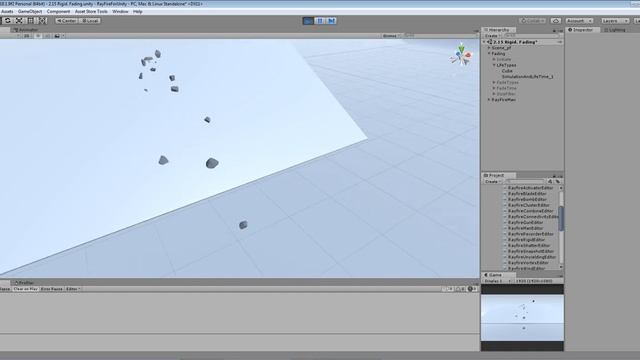The height and width of the screenshot is (360, 640).
Task: Click the Play button
Action: pos(308,21)
